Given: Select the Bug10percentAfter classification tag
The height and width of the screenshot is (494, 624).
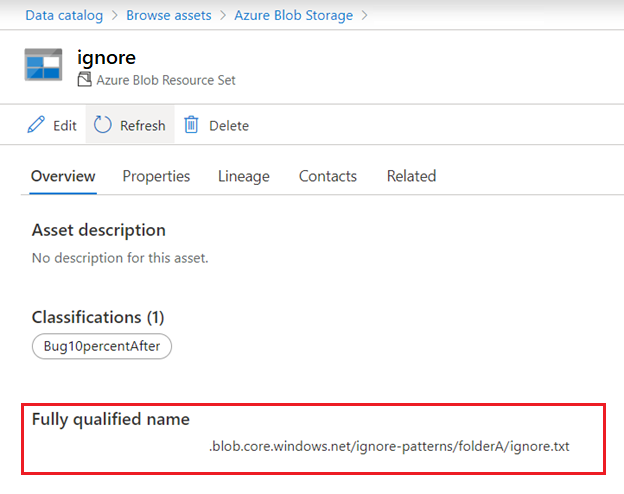Looking at the screenshot, I should (102, 346).
